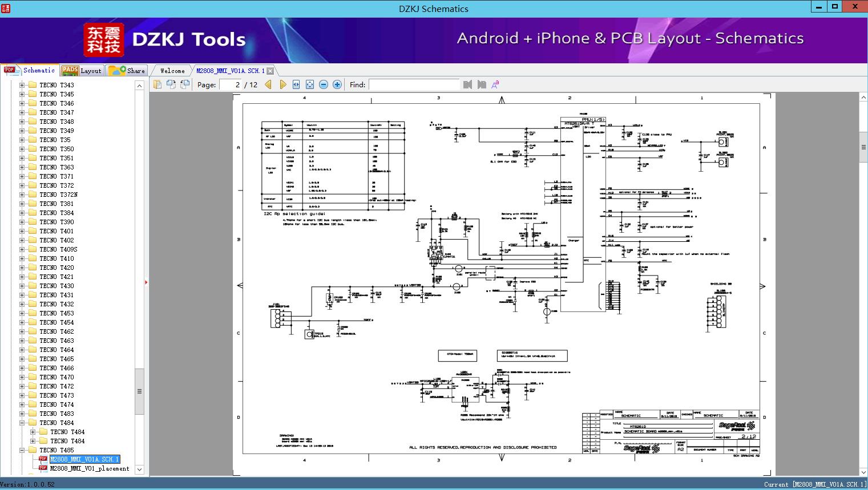This screenshot has width=868, height=490.
Task: Click the fit-to-width icon
Action: (296, 84)
